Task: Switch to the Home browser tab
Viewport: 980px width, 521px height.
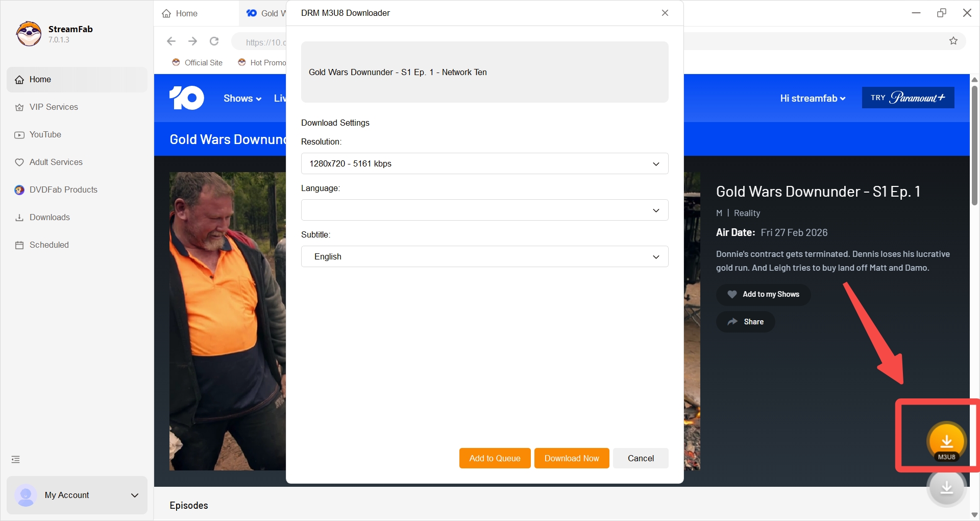Action: point(186,13)
